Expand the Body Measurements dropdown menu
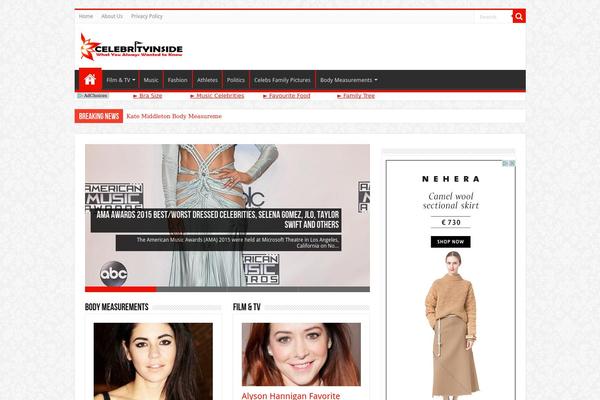 click(x=349, y=80)
